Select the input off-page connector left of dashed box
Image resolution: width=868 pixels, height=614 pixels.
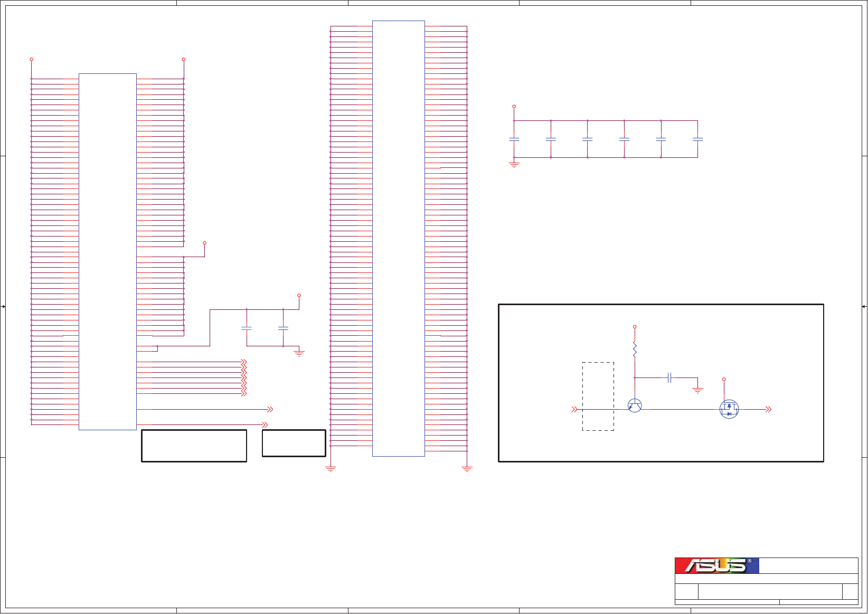575,409
